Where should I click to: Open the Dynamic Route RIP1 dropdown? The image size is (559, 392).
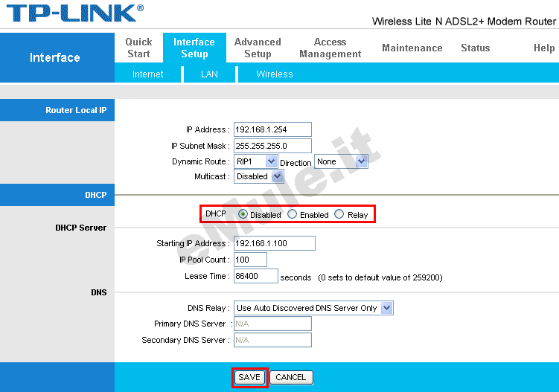[255, 162]
